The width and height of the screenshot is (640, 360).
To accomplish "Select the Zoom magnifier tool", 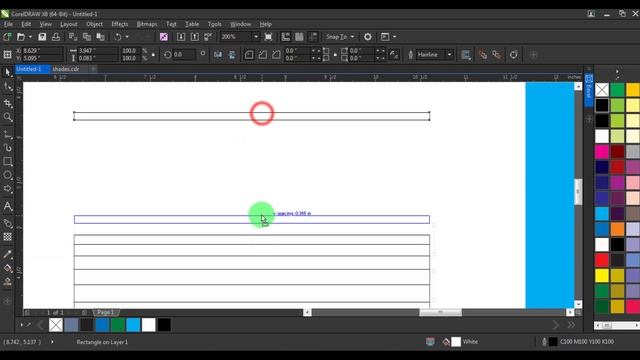I will pos(7,118).
